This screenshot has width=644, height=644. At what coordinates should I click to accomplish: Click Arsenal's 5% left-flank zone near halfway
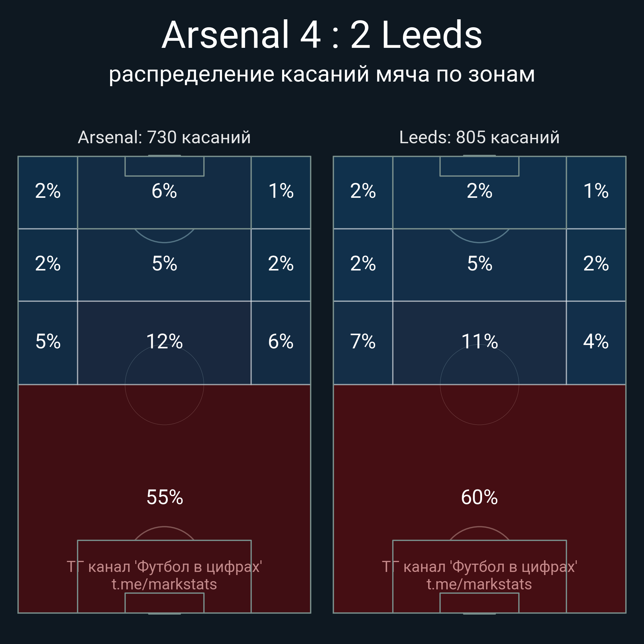48,341
